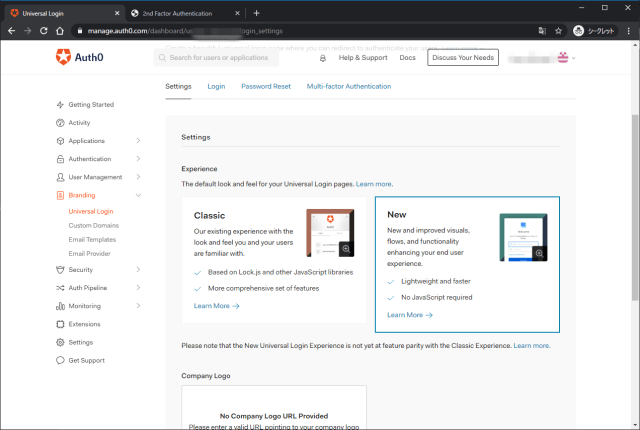Open Universal Login in sidebar
The height and width of the screenshot is (430, 640).
coord(91,211)
